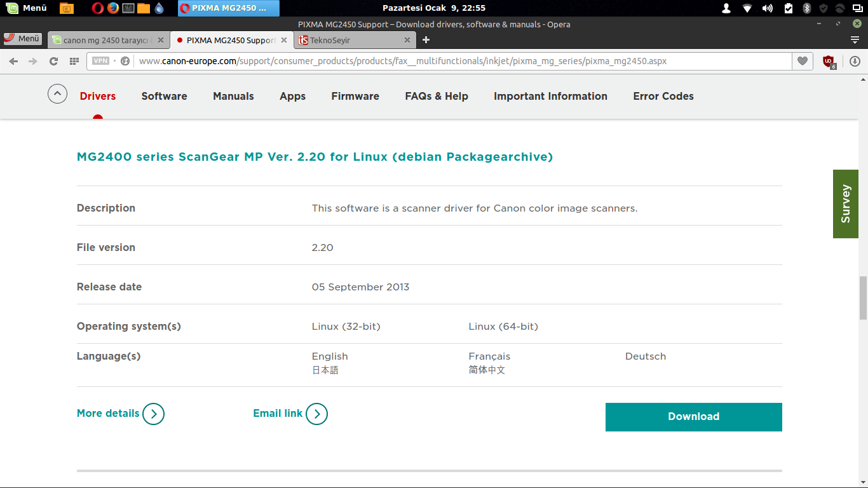Viewport: 868px width, 488px height.
Task: Open the Wi-Fi network applet
Action: [747, 8]
